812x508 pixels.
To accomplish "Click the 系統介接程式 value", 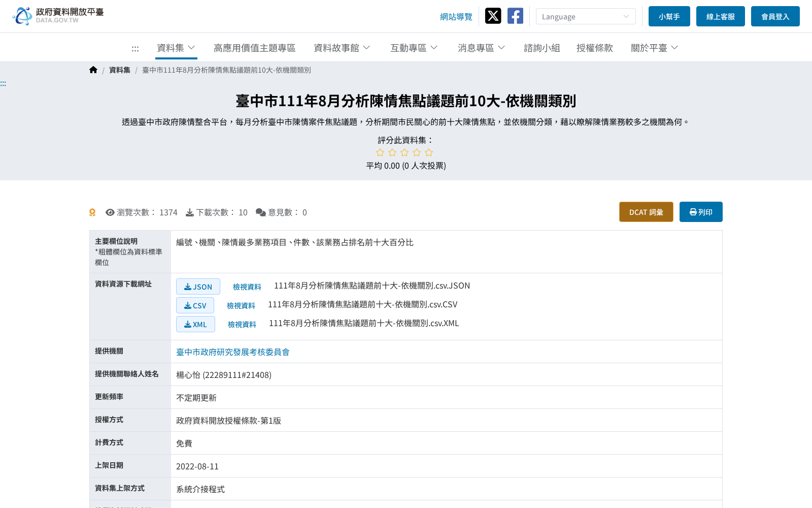I will pyautogui.click(x=200, y=489).
